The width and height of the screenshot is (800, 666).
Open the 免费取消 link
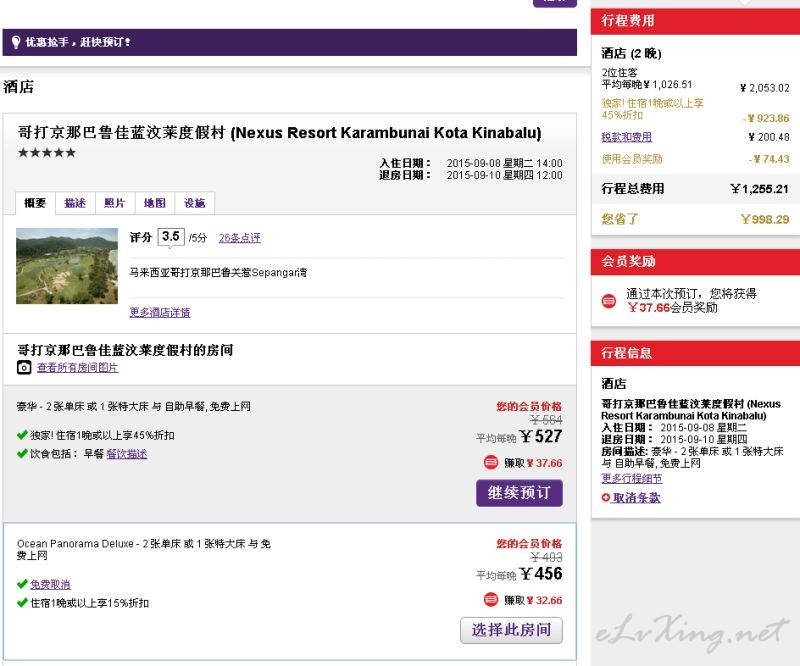[51, 584]
